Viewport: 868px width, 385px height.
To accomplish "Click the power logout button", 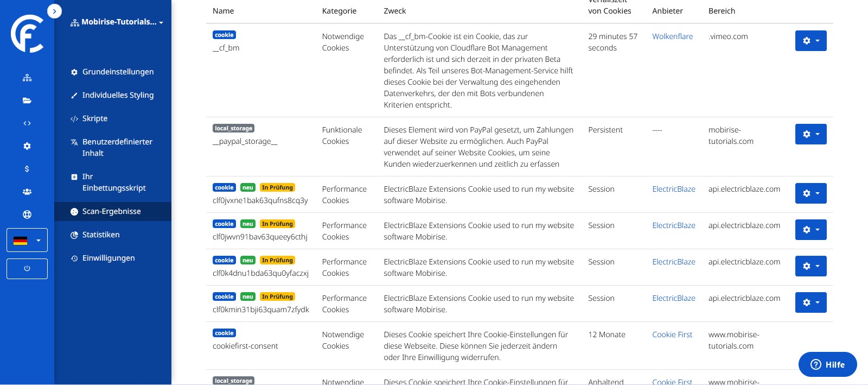I will coord(27,269).
